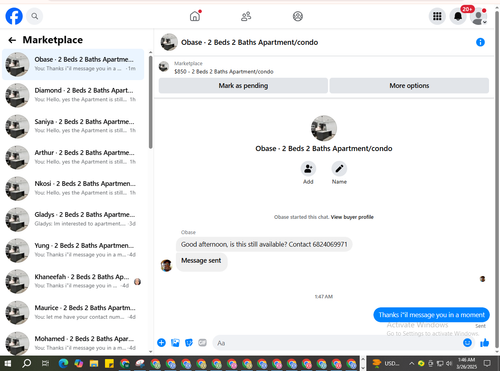Screen dimensions: 500x371
Task: Open Microsoft Edge from the taskbar
Action: point(63,363)
